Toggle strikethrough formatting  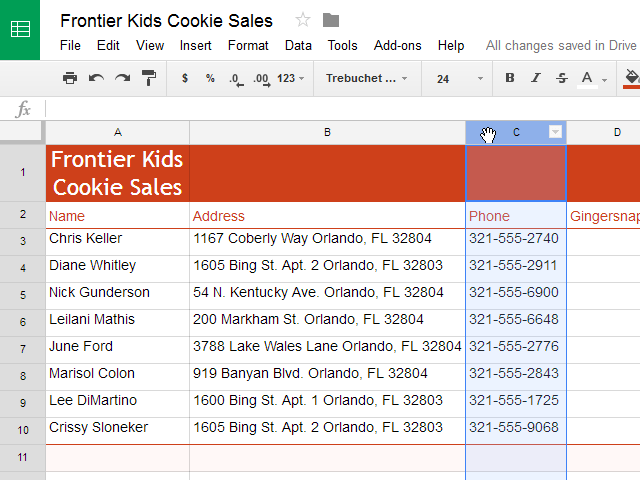coord(561,78)
